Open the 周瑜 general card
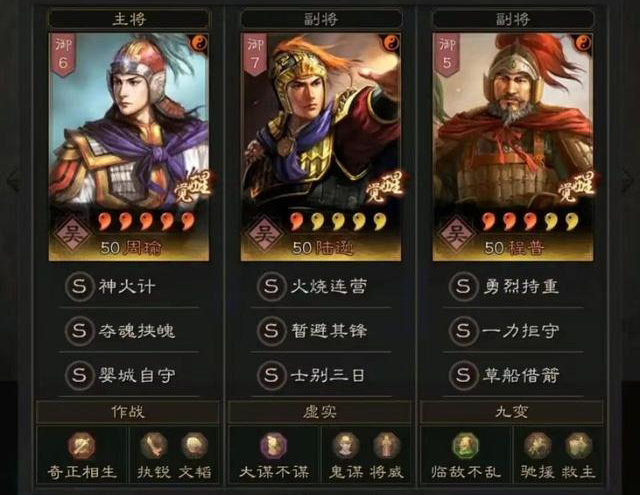Screen dimensions: 640x495 [x=129, y=147]
